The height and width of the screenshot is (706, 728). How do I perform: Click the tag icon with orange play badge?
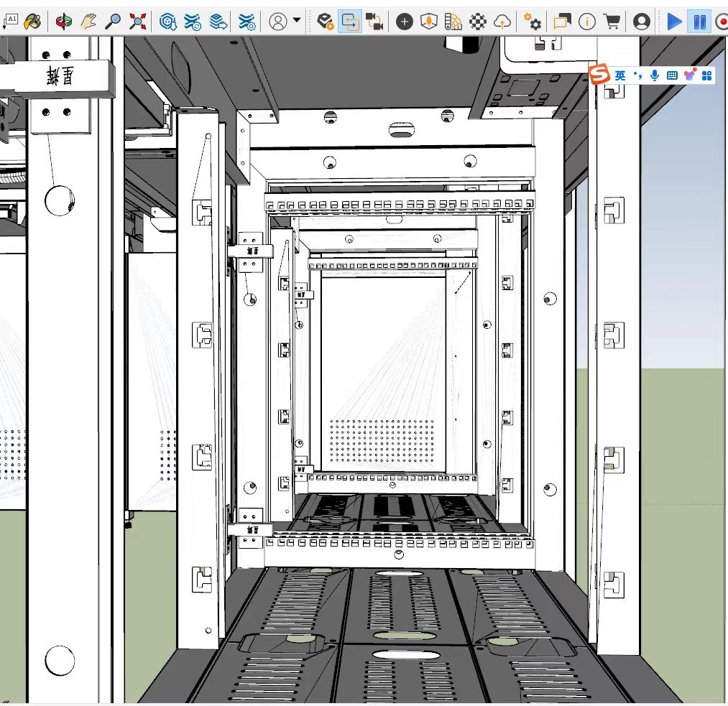click(326, 22)
